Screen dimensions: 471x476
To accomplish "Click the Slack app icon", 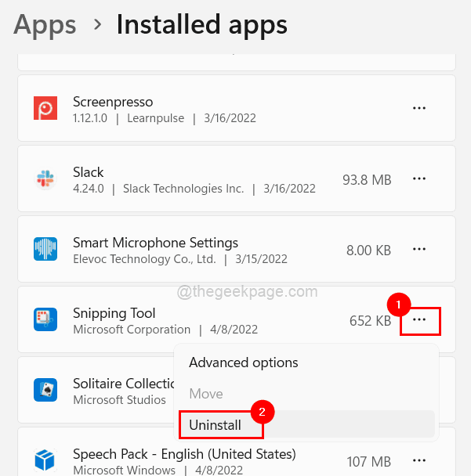I will click(x=45, y=179).
